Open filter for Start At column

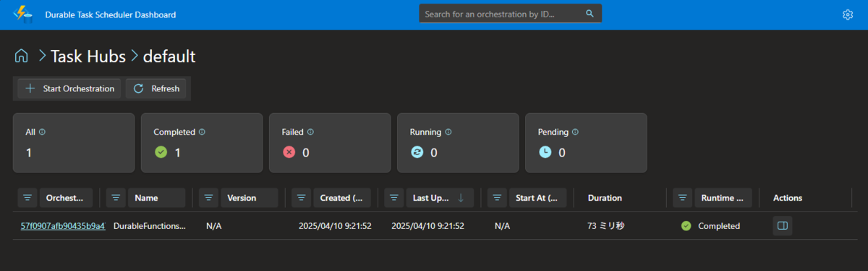pyautogui.click(x=498, y=198)
